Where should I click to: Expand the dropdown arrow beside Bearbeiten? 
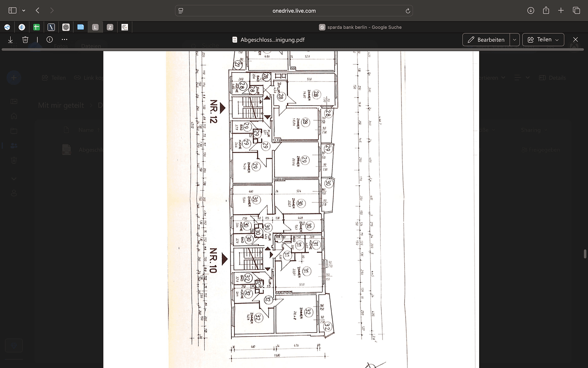click(x=514, y=40)
